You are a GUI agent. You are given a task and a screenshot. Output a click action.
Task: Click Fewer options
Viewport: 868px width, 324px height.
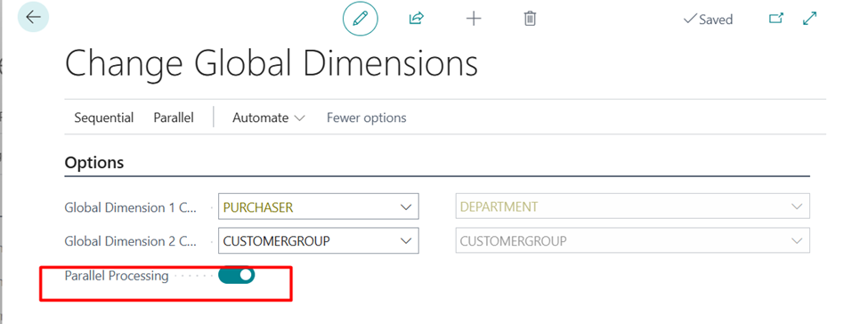[367, 118]
